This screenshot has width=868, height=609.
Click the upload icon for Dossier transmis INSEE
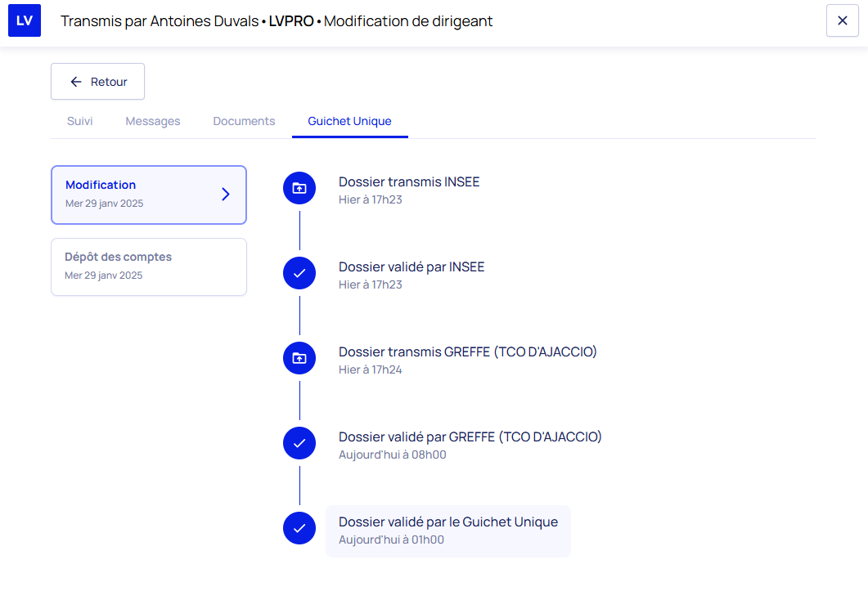click(x=299, y=188)
